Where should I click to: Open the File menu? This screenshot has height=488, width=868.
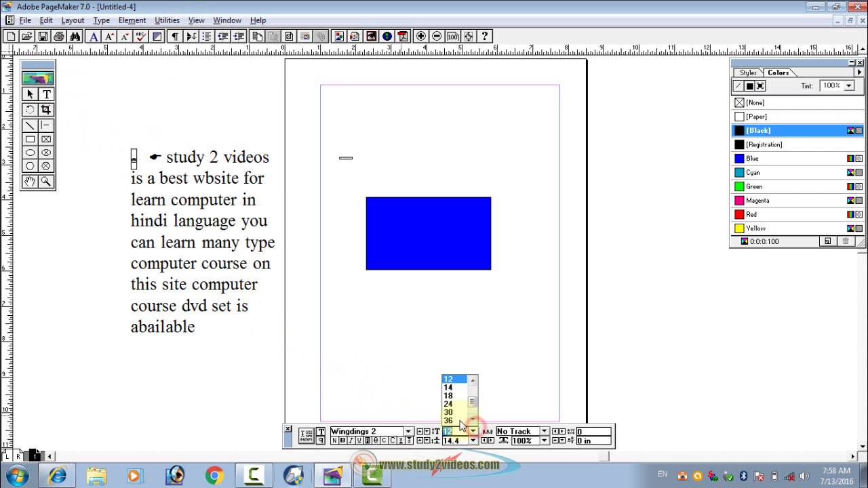(25, 20)
